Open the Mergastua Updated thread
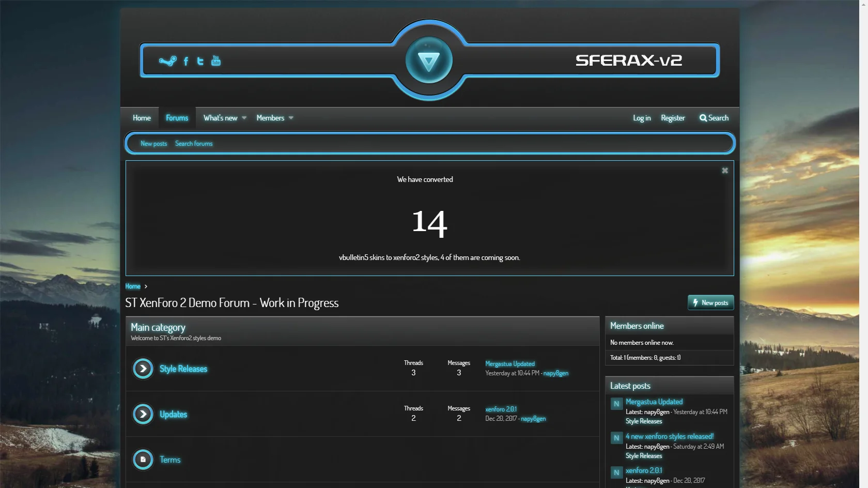Image resolution: width=868 pixels, height=488 pixels. tap(509, 363)
